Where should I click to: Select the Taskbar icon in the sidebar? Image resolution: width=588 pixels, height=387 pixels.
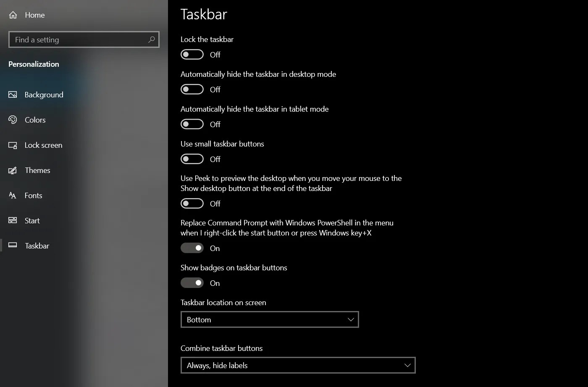point(12,246)
